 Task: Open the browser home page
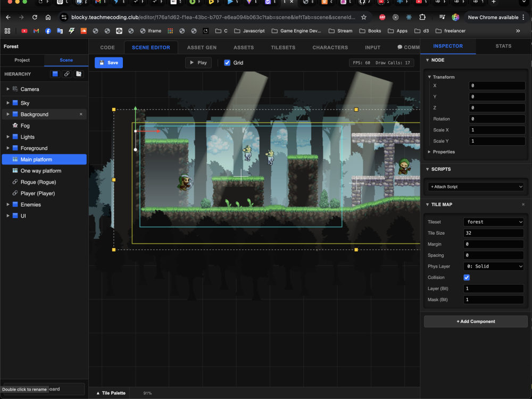point(48,18)
